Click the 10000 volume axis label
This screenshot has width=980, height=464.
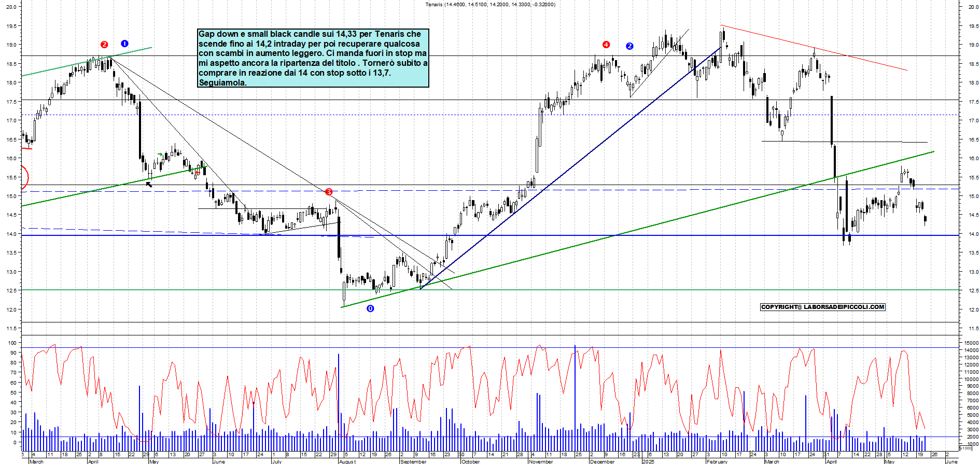[971, 379]
